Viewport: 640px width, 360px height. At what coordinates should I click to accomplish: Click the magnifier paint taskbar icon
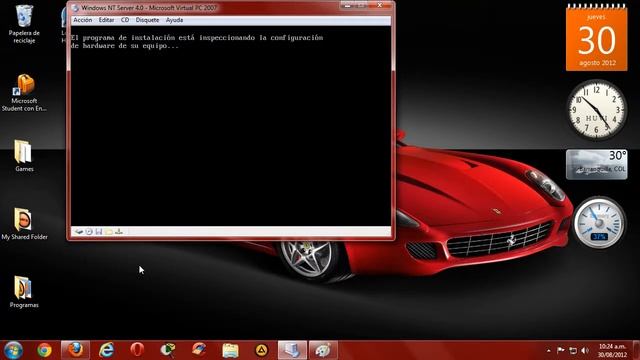(x=168, y=350)
